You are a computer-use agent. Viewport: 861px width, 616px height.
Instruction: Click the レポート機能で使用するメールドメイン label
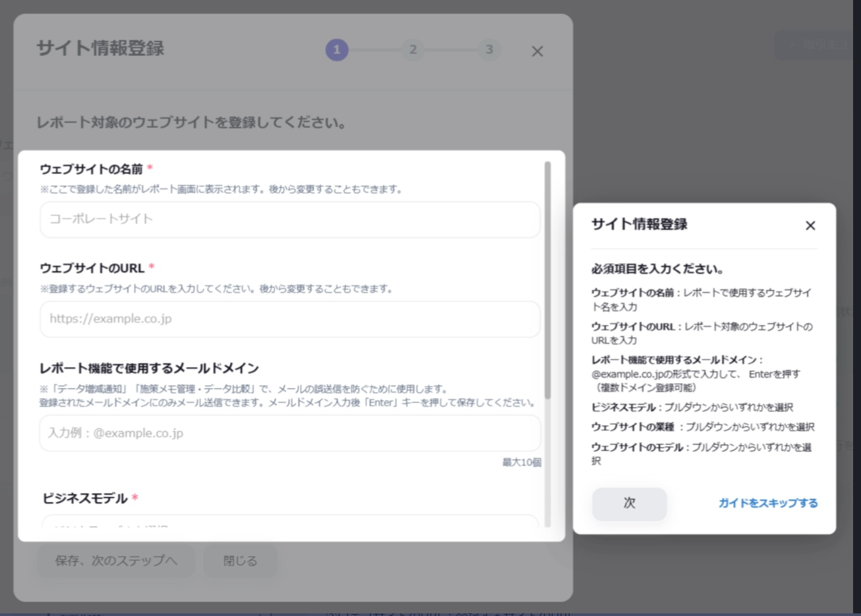[x=149, y=368]
